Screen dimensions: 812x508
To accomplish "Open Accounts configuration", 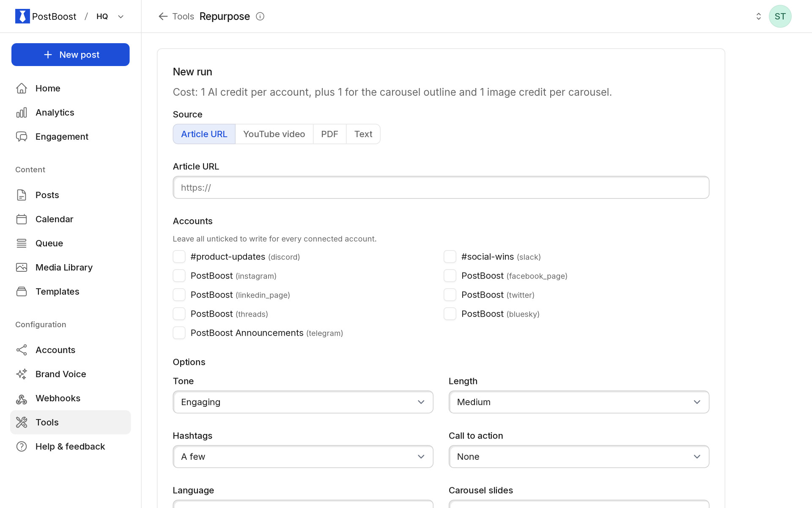I will (x=71, y=350).
